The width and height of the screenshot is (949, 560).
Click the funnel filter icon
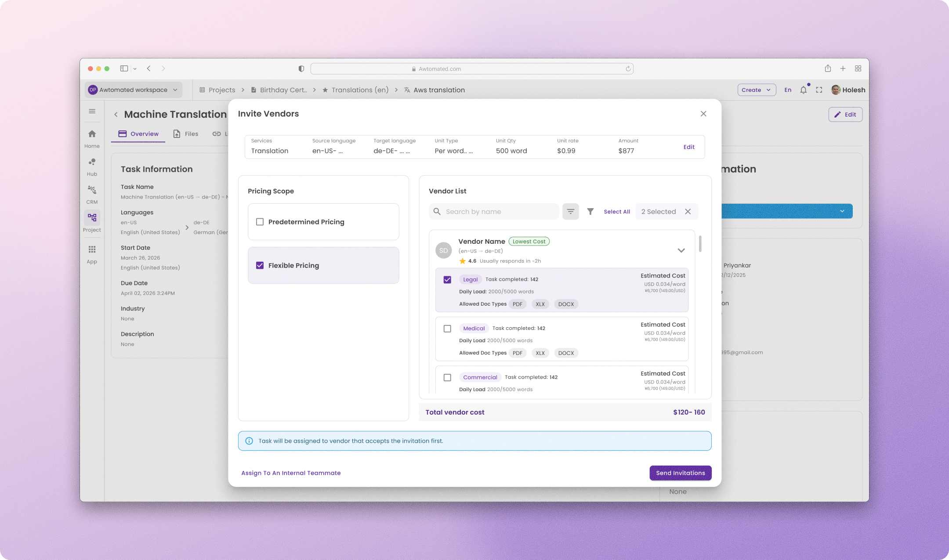click(590, 212)
